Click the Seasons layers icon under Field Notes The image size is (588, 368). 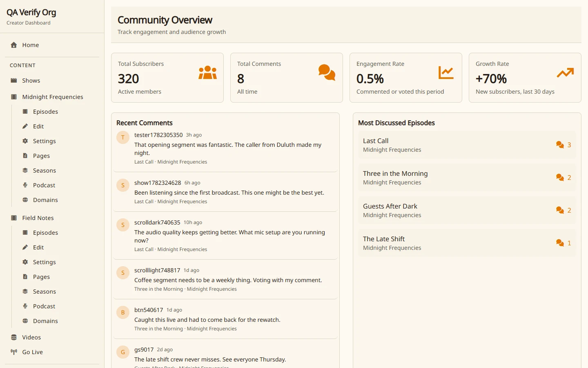tap(25, 292)
